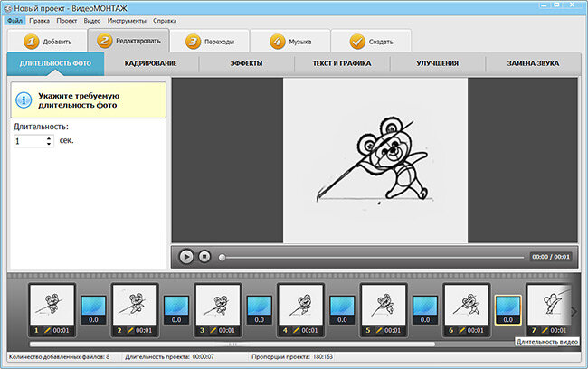Click the stop button in preview
This screenshot has width=588, height=369.
pyautogui.click(x=204, y=257)
